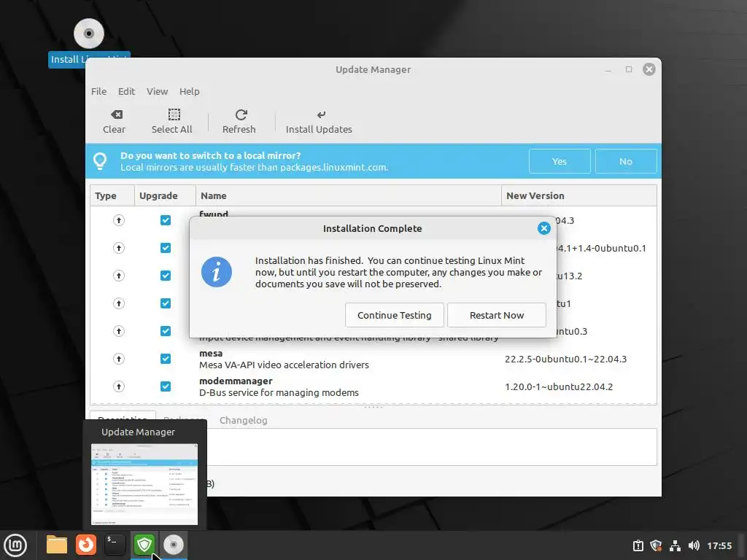Click Restart Now button
Screen dimensions: 747x560
[496, 315]
